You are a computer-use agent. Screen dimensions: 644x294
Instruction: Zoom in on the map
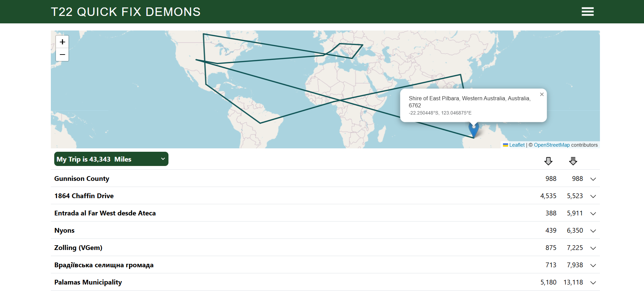62,42
